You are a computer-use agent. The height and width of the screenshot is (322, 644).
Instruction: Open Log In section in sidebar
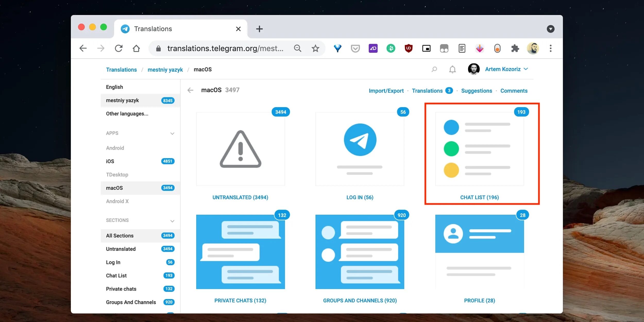coord(140,262)
